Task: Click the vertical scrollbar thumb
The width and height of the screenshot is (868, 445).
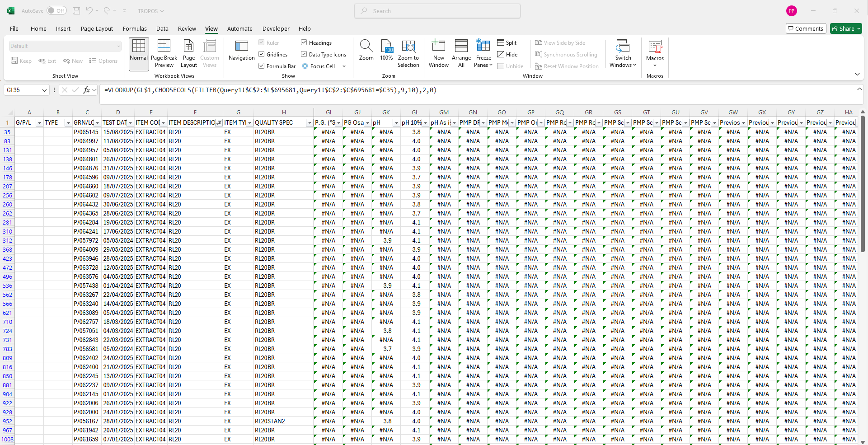Action: [862, 183]
